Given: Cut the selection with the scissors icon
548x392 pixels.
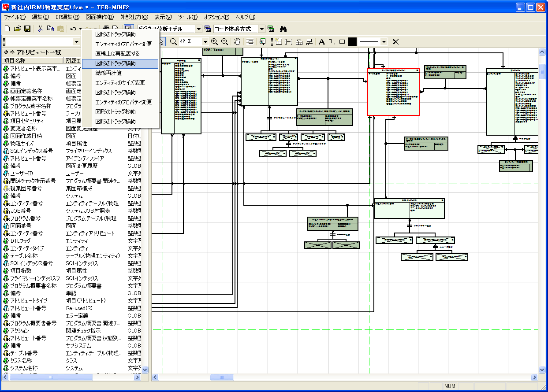Looking at the screenshot, I should (x=40, y=29).
